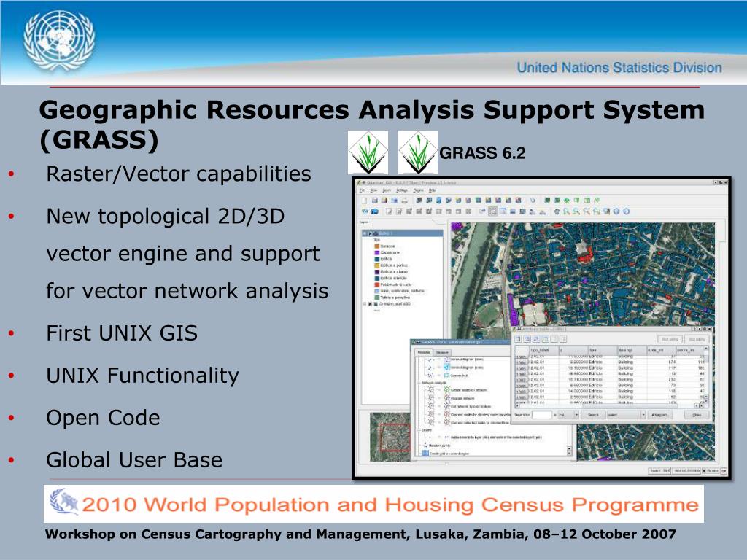Click the Zoom to Selection icon

pyautogui.click(x=597, y=211)
